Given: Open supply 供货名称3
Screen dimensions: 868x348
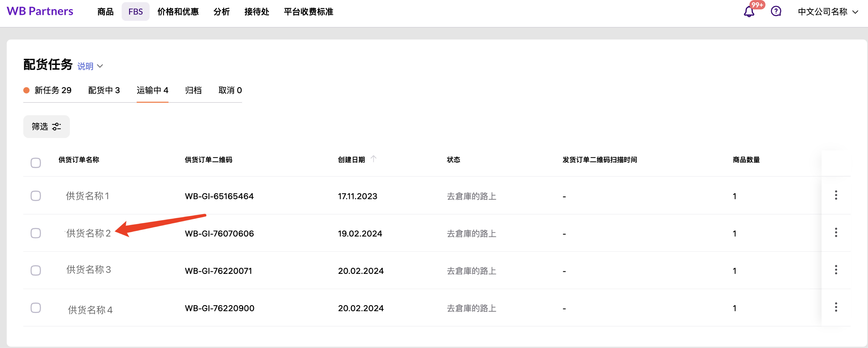Looking at the screenshot, I should pos(89,269).
